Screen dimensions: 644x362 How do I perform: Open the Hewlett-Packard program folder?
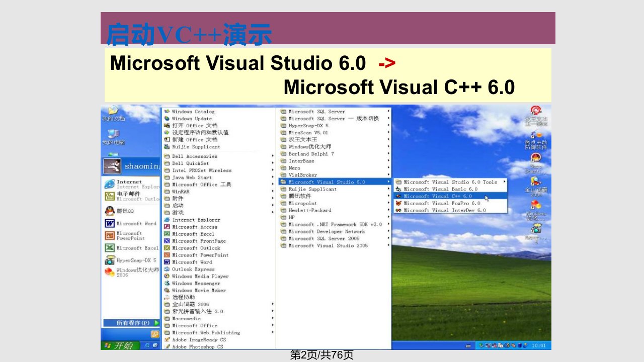(x=336, y=210)
